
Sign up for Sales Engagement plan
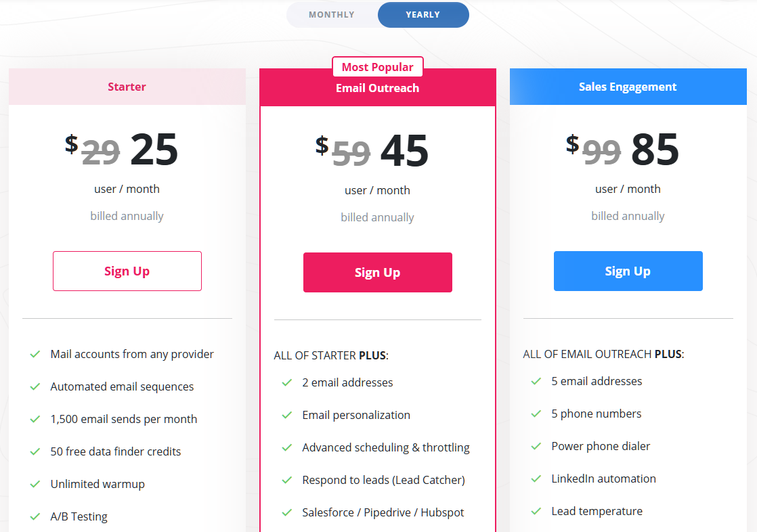click(x=628, y=271)
